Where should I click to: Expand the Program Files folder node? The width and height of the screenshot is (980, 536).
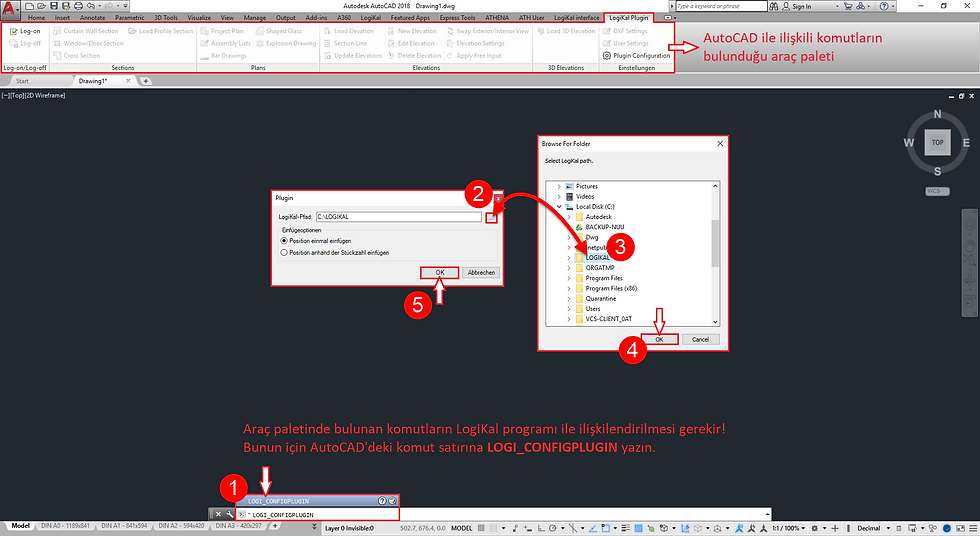569,278
